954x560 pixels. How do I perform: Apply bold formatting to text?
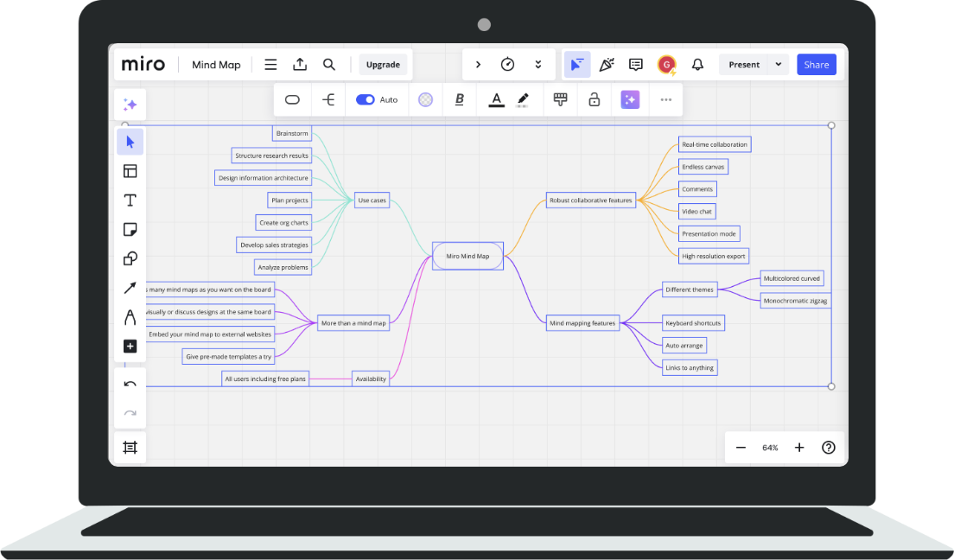tap(460, 100)
